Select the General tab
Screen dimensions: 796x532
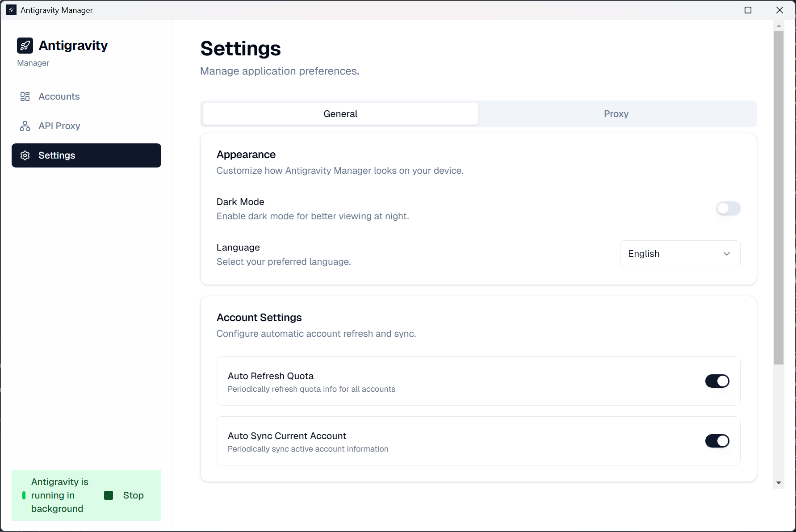pyautogui.click(x=340, y=113)
